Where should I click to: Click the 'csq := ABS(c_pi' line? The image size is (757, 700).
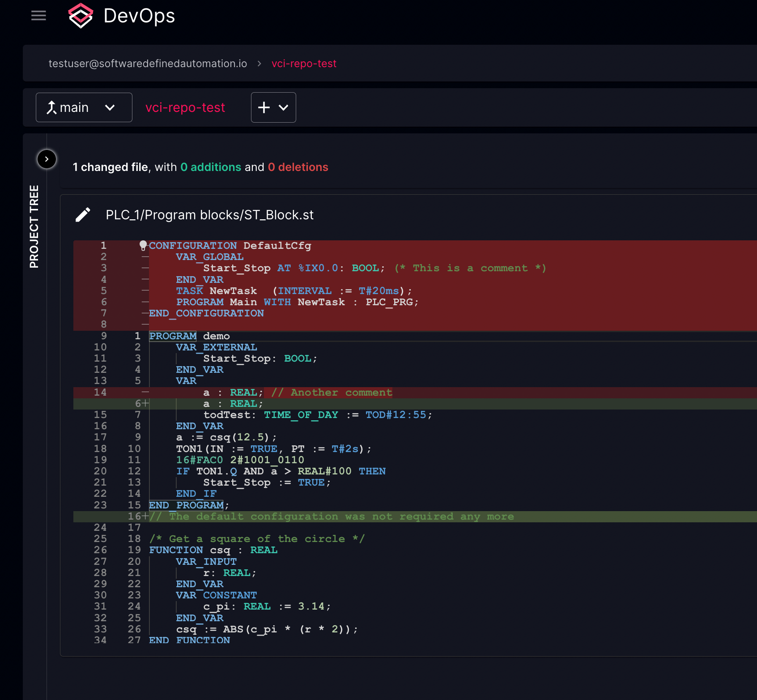tap(267, 629)
